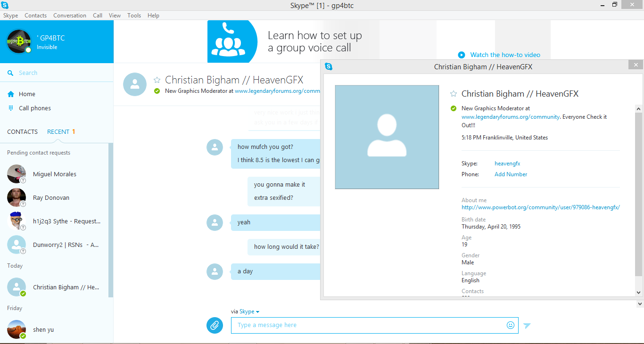Open the Contacts menu
This screenshot has width=644, height=344.
[35, 15]
